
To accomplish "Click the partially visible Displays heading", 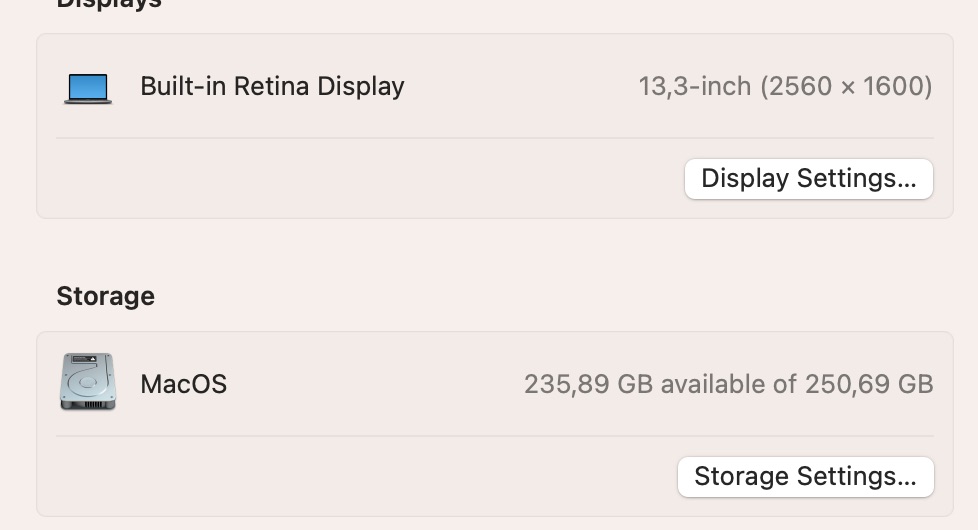I will (108, 4).
